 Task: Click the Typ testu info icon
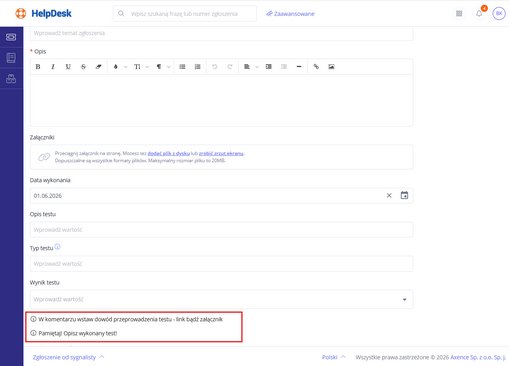pyautogui.click(x=57, y=247)
